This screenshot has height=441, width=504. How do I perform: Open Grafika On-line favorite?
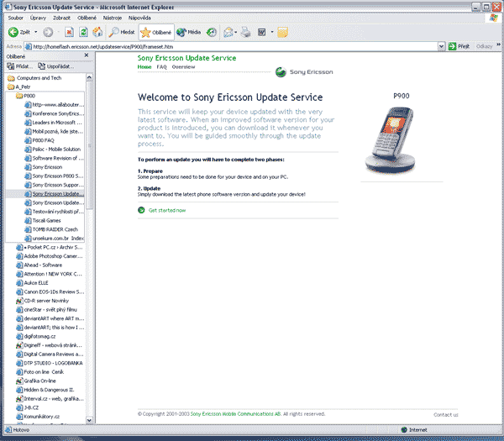click(x=36, y=381)
